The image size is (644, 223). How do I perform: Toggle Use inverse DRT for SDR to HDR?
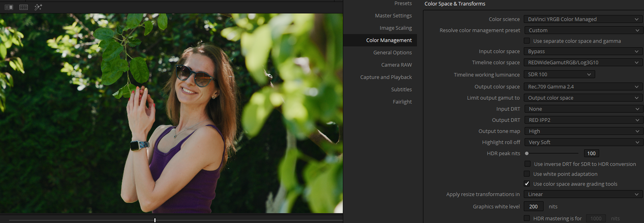[527, 164]
